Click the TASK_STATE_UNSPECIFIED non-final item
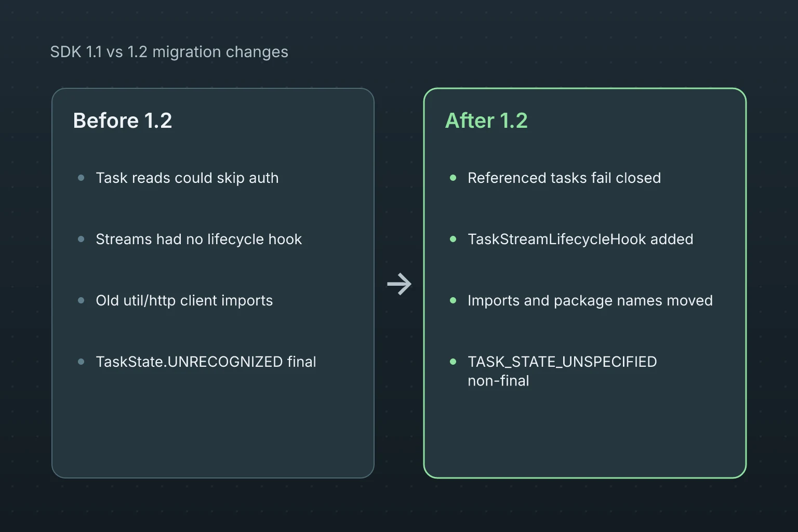Screen dimensions: 798x532 [562, 371]
